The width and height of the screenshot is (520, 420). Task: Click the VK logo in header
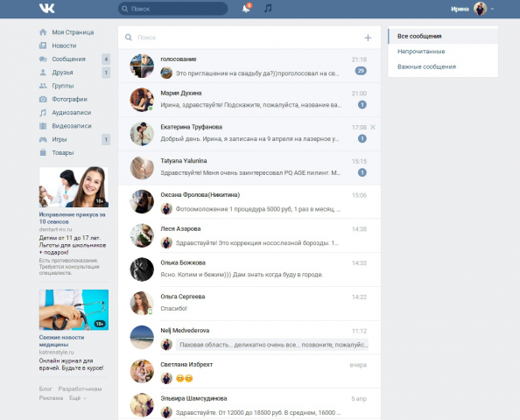point(46,8)
